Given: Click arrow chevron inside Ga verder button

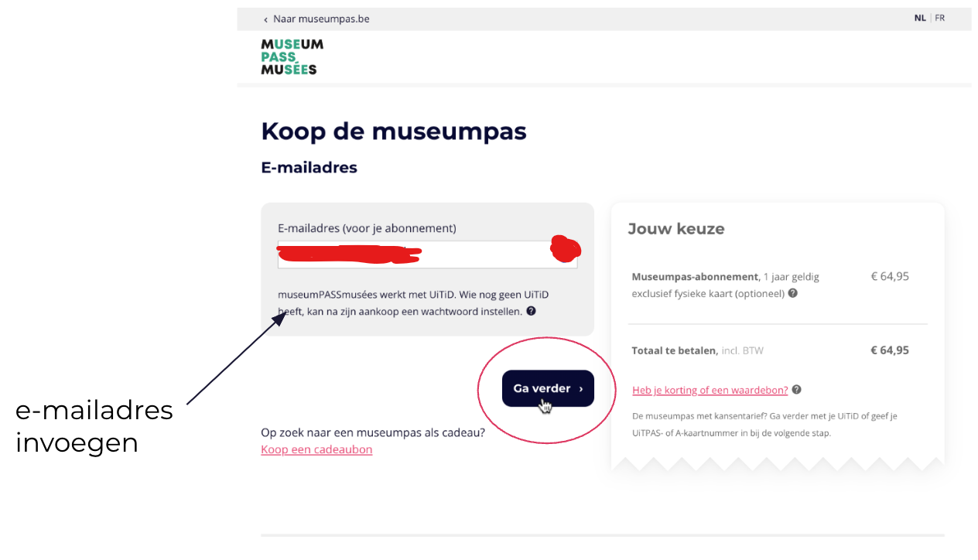Looking at the screenshot, I should point(581,389).
